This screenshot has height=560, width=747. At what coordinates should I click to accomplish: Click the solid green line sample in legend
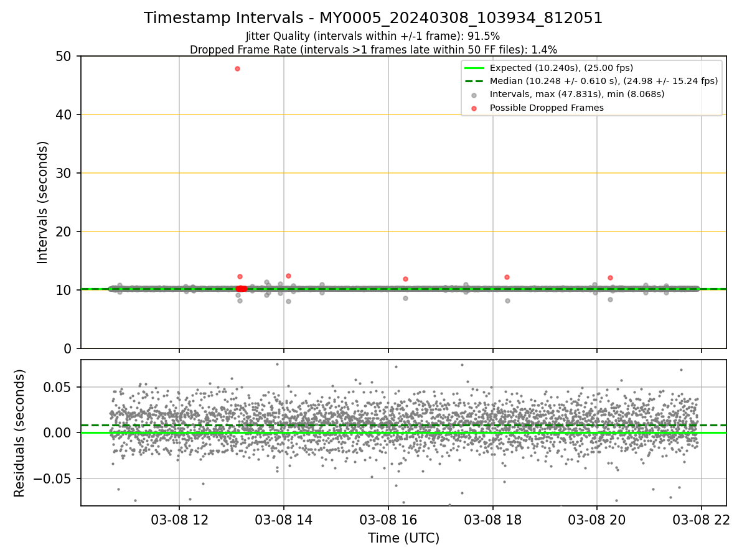474,68
